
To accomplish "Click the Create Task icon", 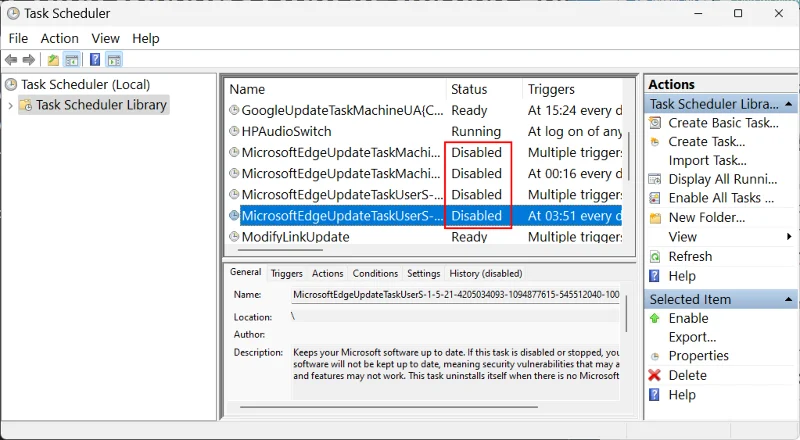I will (655, 142).
